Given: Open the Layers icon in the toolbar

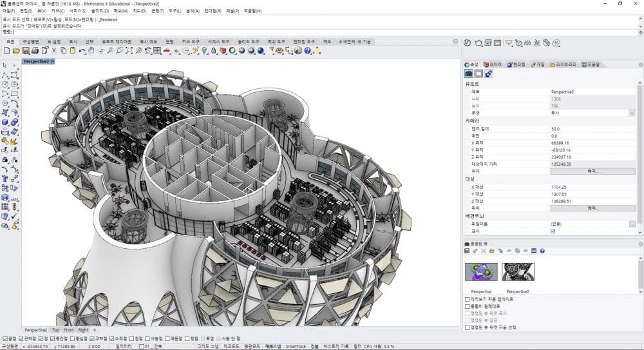Looking at the screenshot, I should (223, 50).
